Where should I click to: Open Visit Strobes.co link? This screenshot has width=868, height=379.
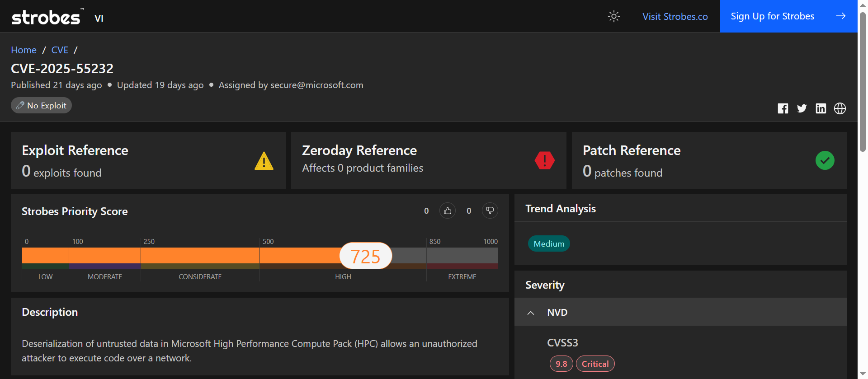click(x=675, y=17)
